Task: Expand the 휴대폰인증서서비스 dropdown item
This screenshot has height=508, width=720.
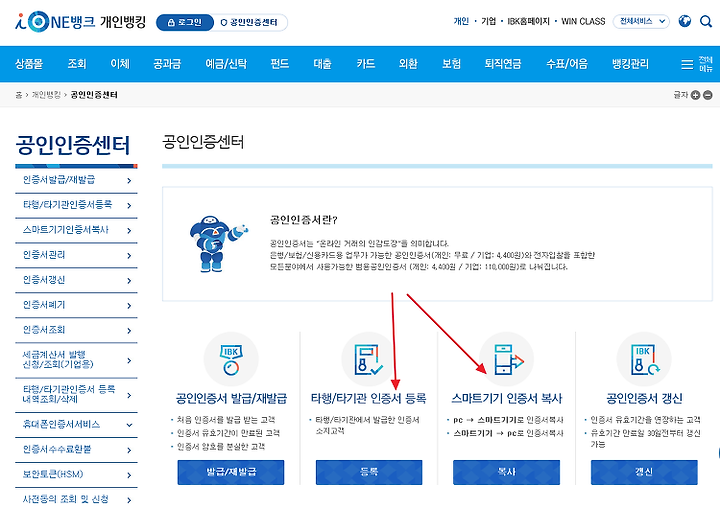Action: 76,424
